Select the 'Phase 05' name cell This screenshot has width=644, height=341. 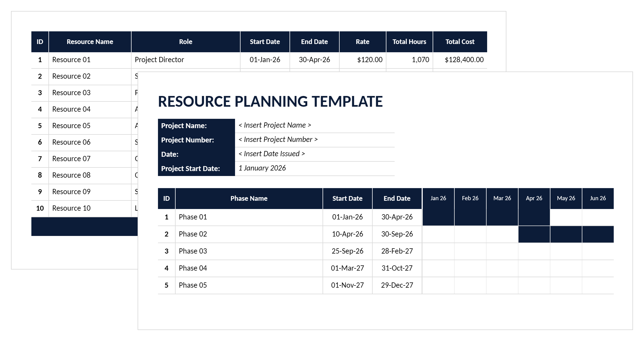[x=249, y=285]
